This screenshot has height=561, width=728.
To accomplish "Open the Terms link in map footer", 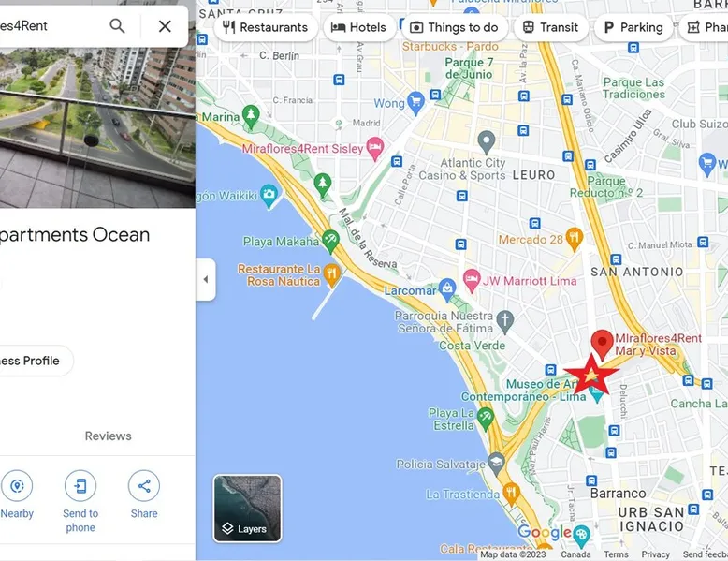I will point(616,554).
